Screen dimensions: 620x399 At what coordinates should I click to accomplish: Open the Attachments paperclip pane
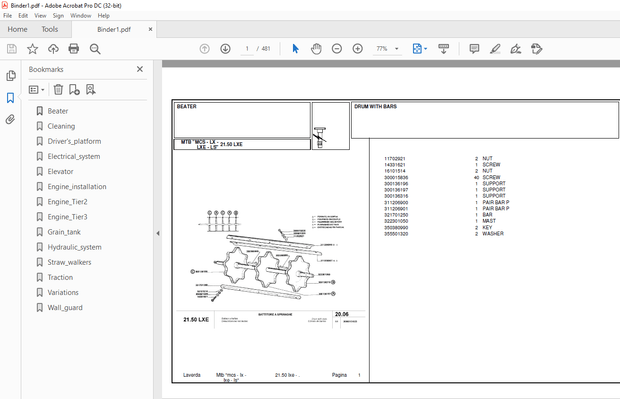(x=10, y=119)
